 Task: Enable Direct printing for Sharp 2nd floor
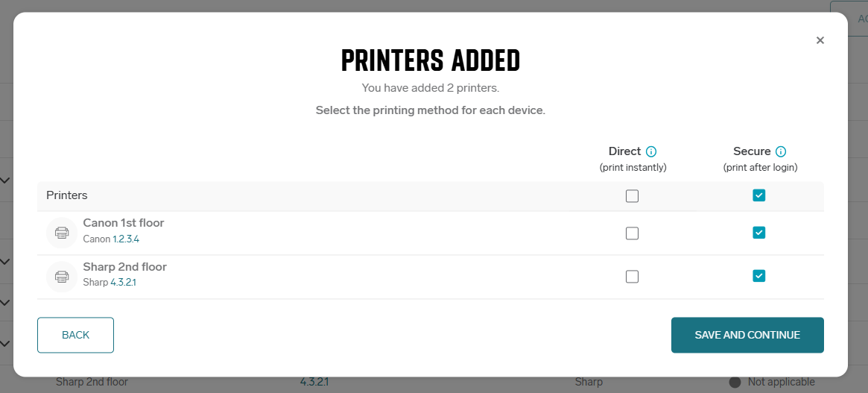632,277
